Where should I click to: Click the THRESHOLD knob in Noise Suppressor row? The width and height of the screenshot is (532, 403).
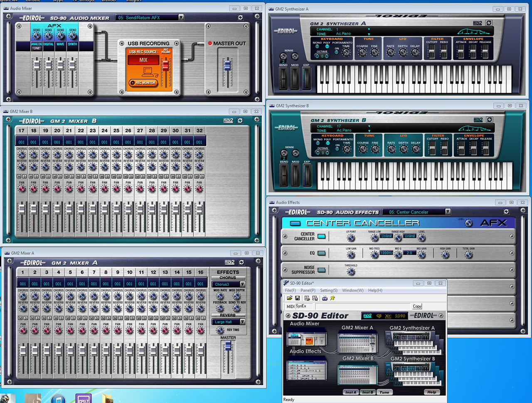[351, 272]
